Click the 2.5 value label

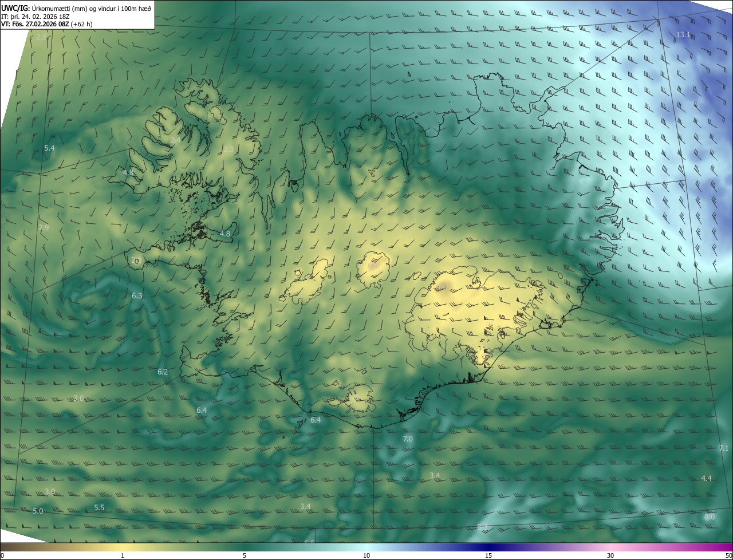tap(41, 37)
